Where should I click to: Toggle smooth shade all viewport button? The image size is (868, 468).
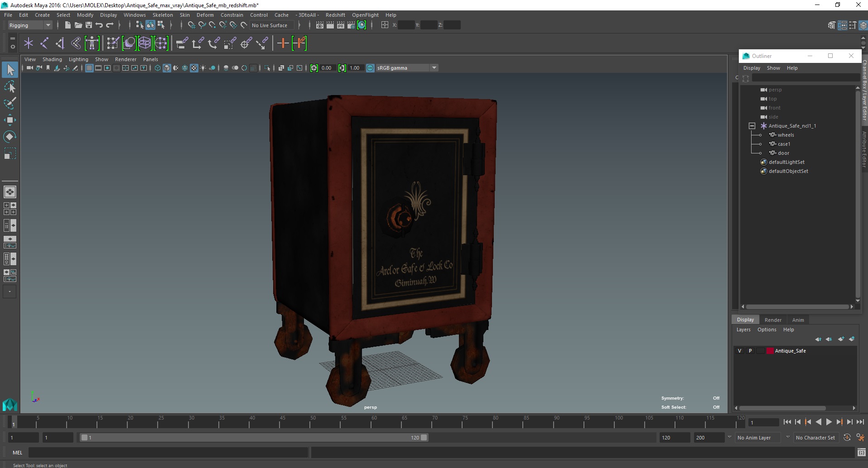(167, 68)
